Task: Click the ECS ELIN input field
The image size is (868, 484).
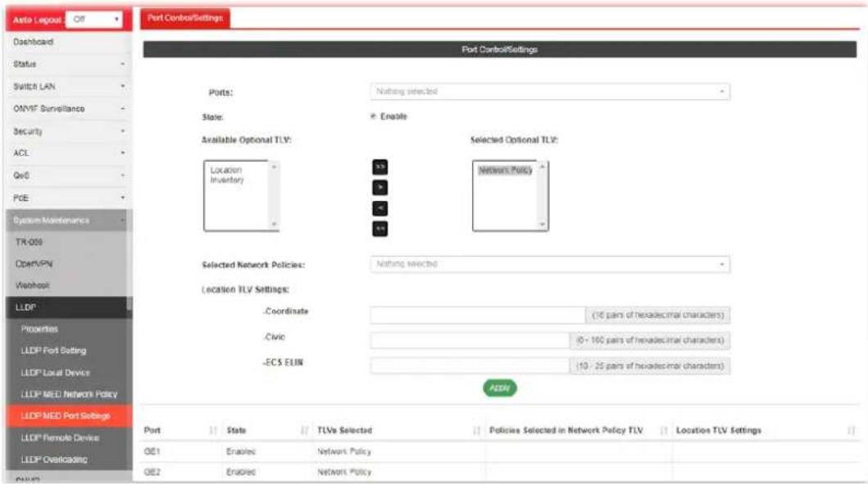Action: [x=470, y=366]
